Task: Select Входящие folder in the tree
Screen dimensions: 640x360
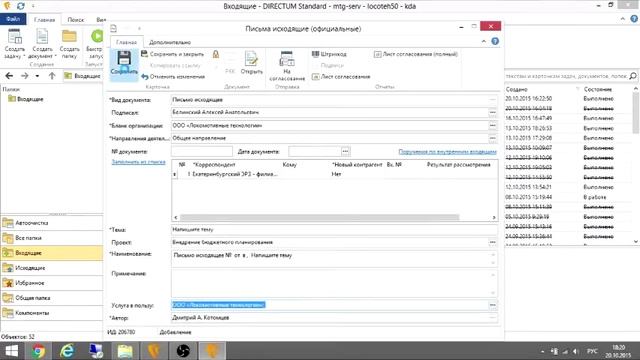Action: [x=26, y=99]
